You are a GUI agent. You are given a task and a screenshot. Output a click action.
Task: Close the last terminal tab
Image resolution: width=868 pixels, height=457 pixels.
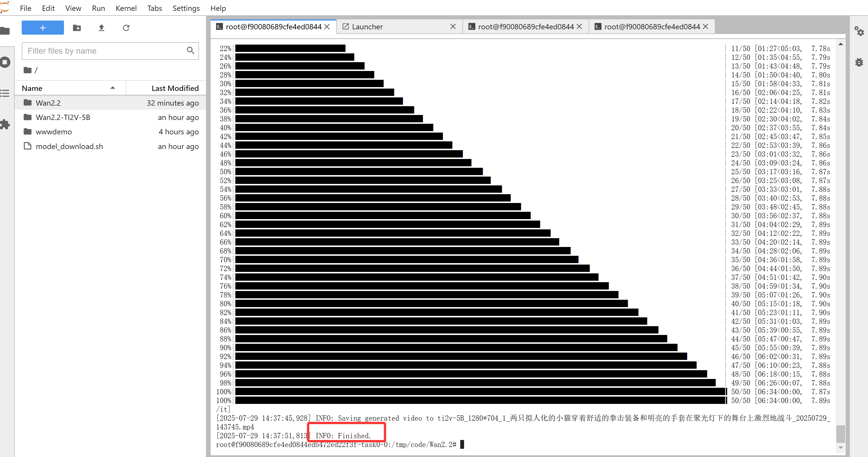pyautogui.click(x=705, y=27)
